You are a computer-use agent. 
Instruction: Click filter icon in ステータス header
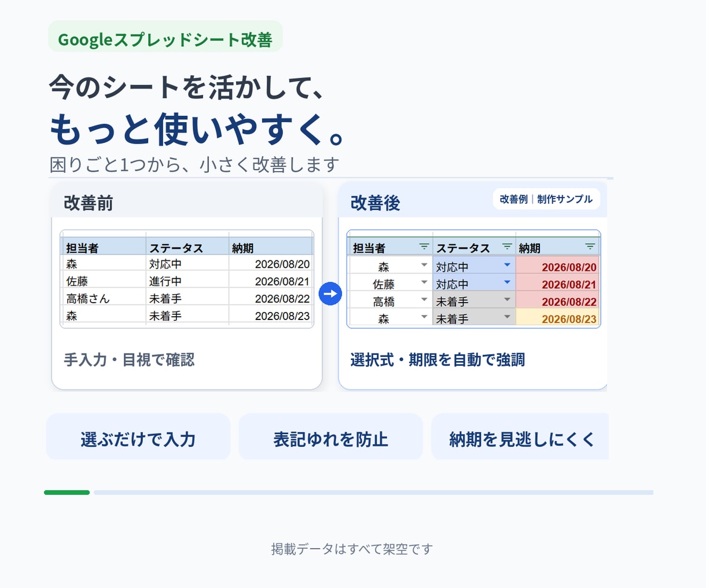[x=507, y=247]
